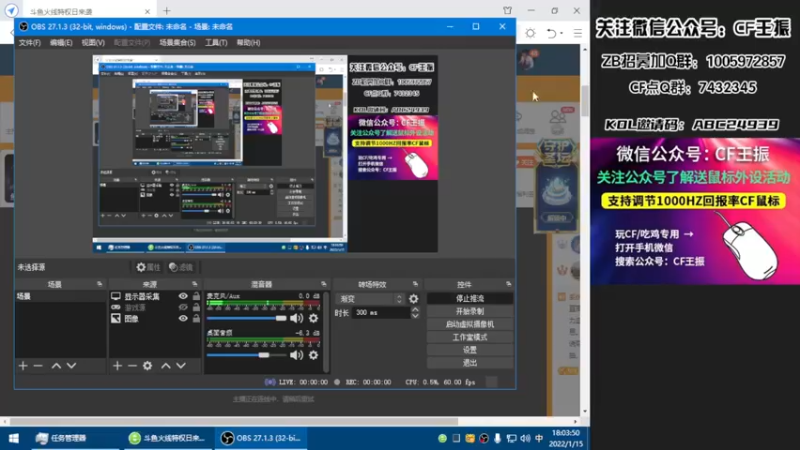Click 开始录制 to start recording
Screen dimensions: 800x450
pos(470,311)
